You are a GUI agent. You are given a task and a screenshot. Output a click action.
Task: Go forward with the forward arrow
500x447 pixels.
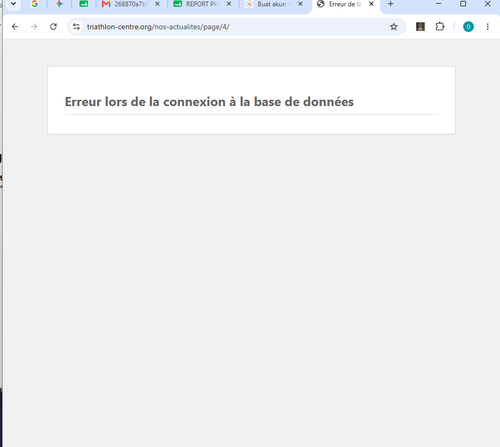click(34, 27)
